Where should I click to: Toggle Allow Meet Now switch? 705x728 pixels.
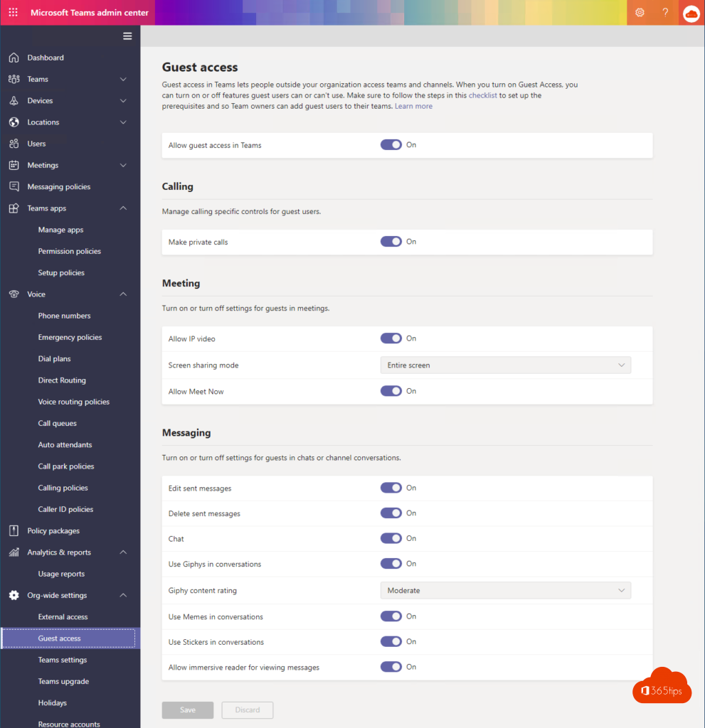click(x=391, y=391)
